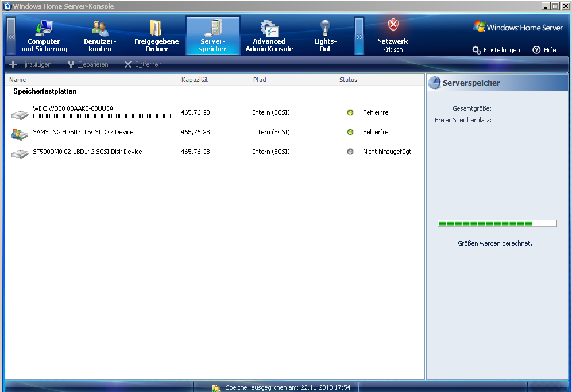
Task: Click the Freier Speicherplatz label
Action: [463, 121]
